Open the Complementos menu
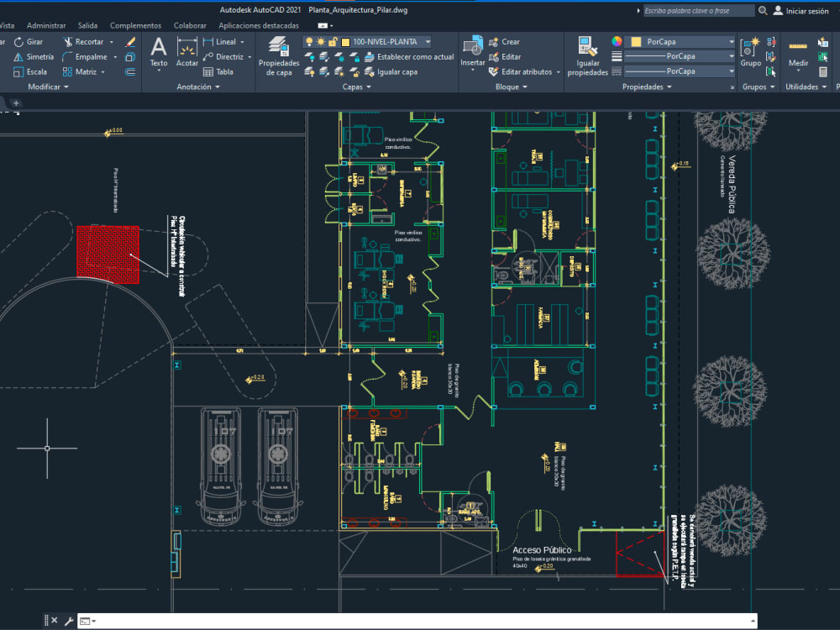Image resolution: width=840 pixels, height=630 pixels. (135, 25)
